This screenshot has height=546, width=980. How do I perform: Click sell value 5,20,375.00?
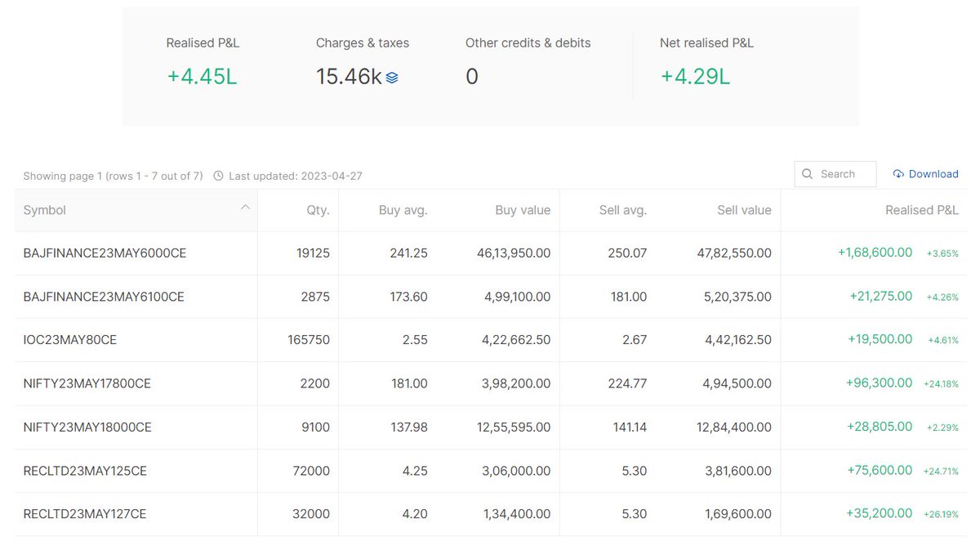point(738,297)
